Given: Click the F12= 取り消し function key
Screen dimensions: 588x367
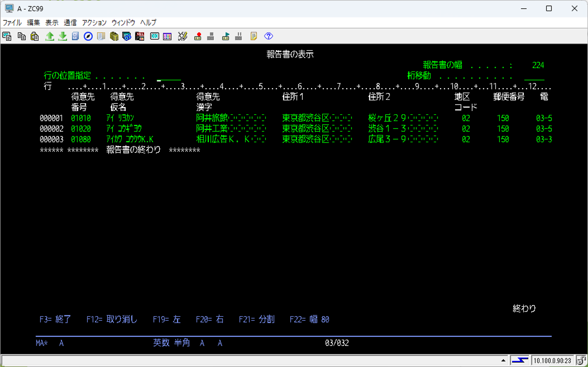Looking at the screenshot, I should (112, 319).
